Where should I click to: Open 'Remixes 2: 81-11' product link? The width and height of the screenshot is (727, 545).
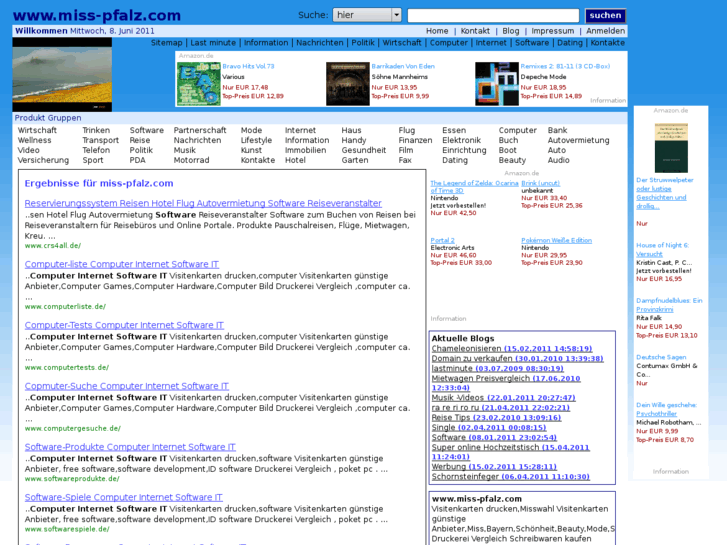click(565, 66)
